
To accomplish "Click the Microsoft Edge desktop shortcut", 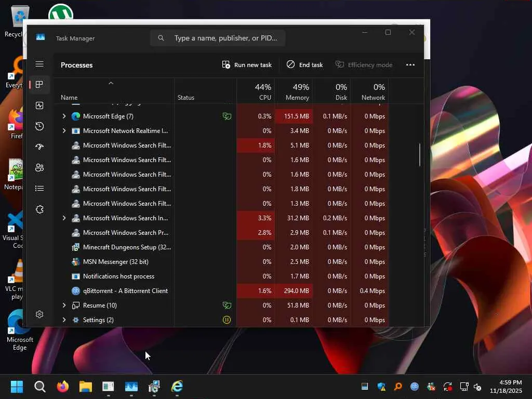I will tap(19, 330).
